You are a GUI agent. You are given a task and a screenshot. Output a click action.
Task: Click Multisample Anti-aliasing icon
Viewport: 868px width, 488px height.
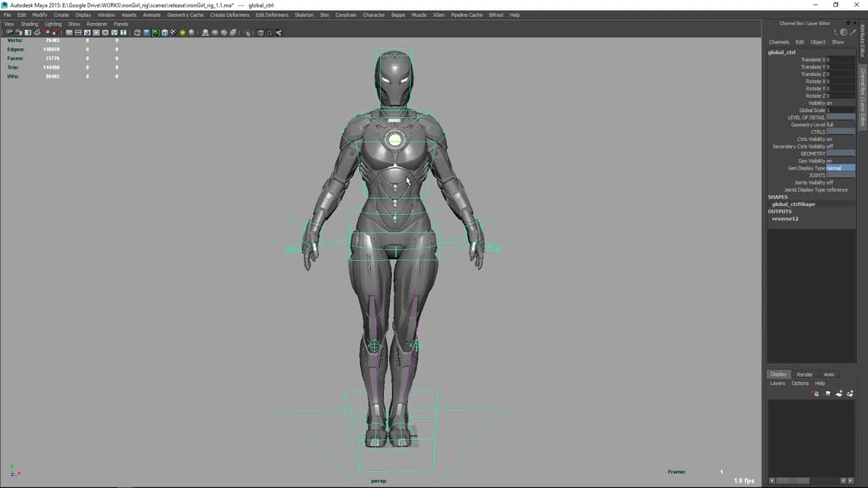point(224,33)
